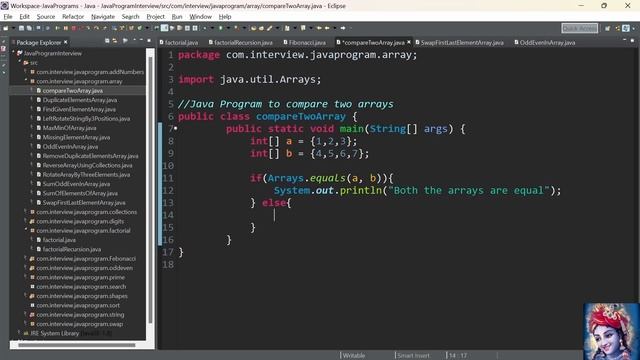This screenshot has width=640, height=360.
Task: Open the New file dropdown arrow
Action: [14, 28]
